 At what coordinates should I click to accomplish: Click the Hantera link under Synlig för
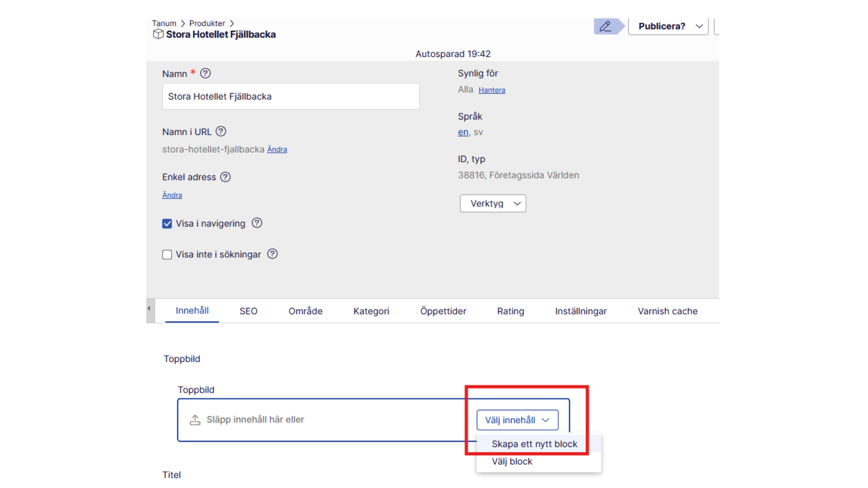click(x=491, y=90)
